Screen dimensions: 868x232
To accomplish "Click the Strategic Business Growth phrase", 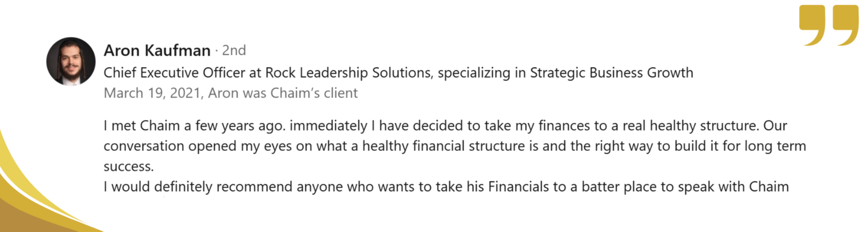I will pyautogui.click(x=611, y=73).
